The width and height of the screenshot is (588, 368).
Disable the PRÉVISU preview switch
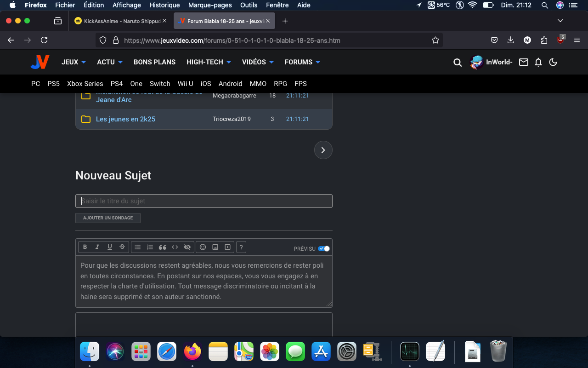[x=324, y=248]
